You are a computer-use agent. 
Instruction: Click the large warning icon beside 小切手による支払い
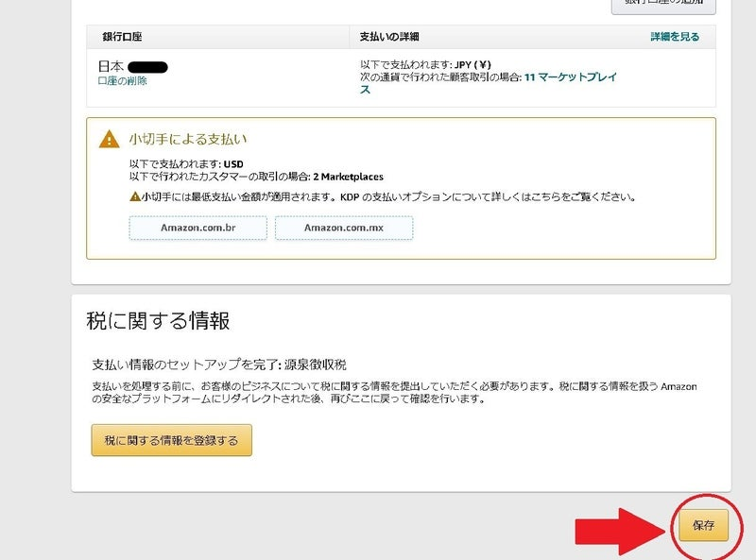pyautogui.click(x=110, y=140)
